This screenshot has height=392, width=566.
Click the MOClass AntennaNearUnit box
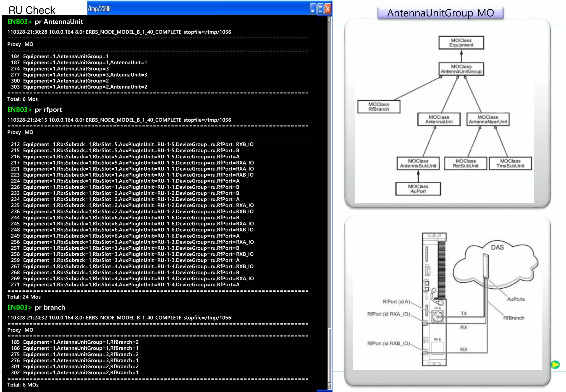[488, 119]
